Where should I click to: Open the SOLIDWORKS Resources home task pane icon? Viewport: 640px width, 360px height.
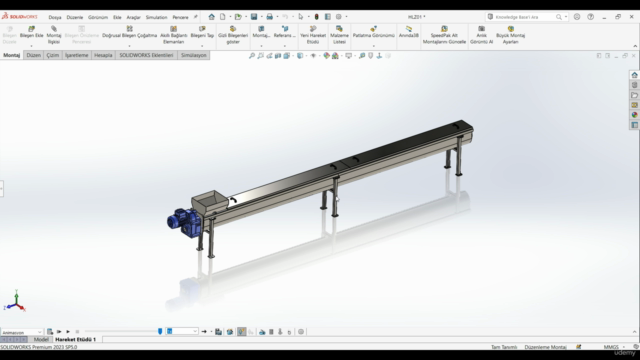(x=634, y=75)
